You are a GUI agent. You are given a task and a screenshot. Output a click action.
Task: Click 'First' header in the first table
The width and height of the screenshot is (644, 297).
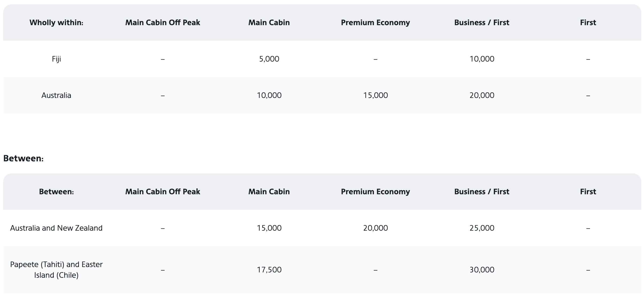(x=588, y=22)
